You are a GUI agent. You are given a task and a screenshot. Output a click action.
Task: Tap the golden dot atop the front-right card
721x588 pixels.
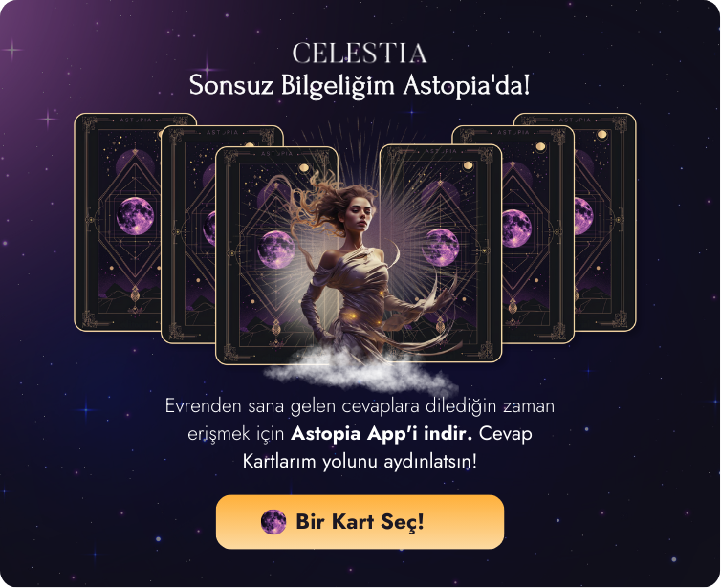pos(469,165)
